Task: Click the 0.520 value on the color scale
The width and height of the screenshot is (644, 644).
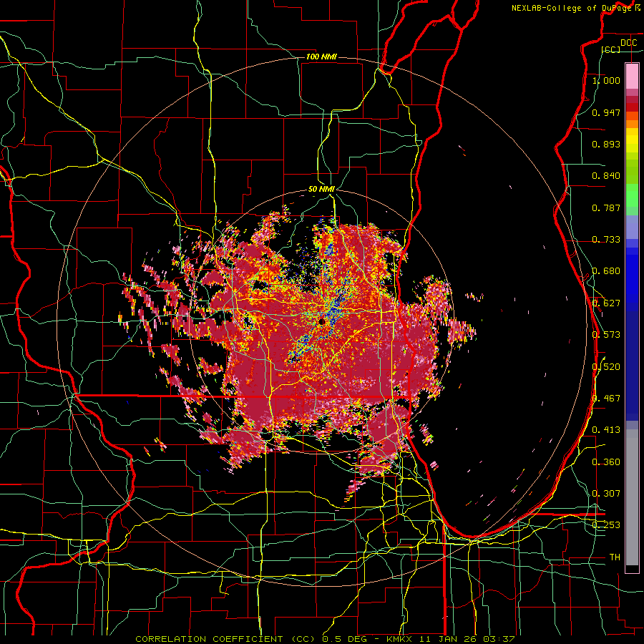Action: [x=606, y=366]
